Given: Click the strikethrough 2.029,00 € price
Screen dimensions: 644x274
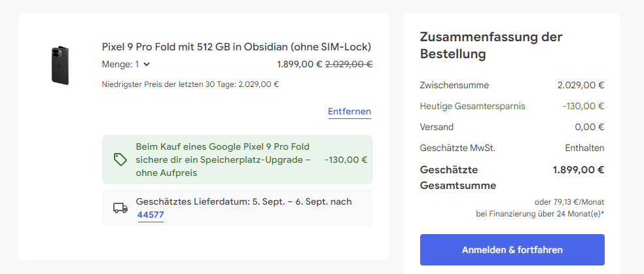Looking at the screenshot, I should point(349,64).
